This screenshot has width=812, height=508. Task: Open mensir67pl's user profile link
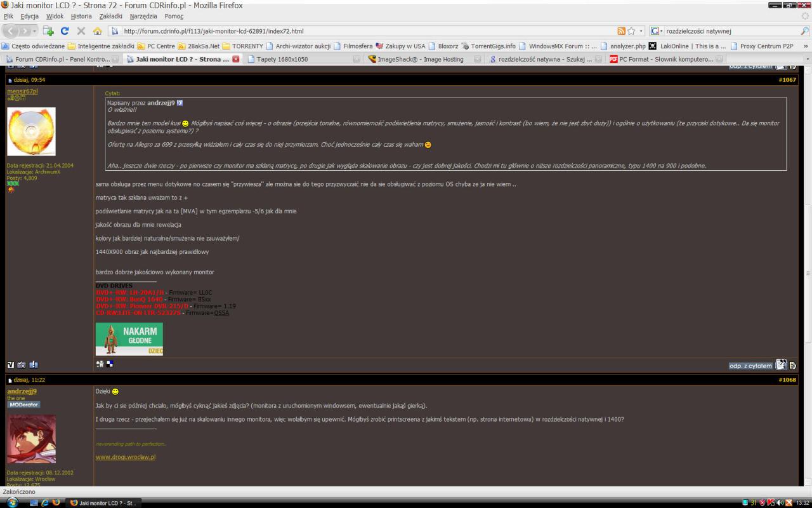click(x=22, y=91)
